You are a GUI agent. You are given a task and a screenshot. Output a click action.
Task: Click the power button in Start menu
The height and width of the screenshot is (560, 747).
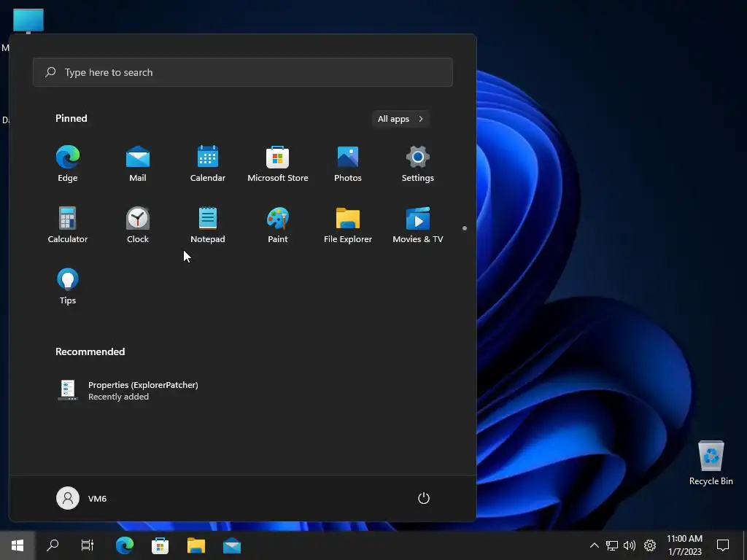click(424, 498)
